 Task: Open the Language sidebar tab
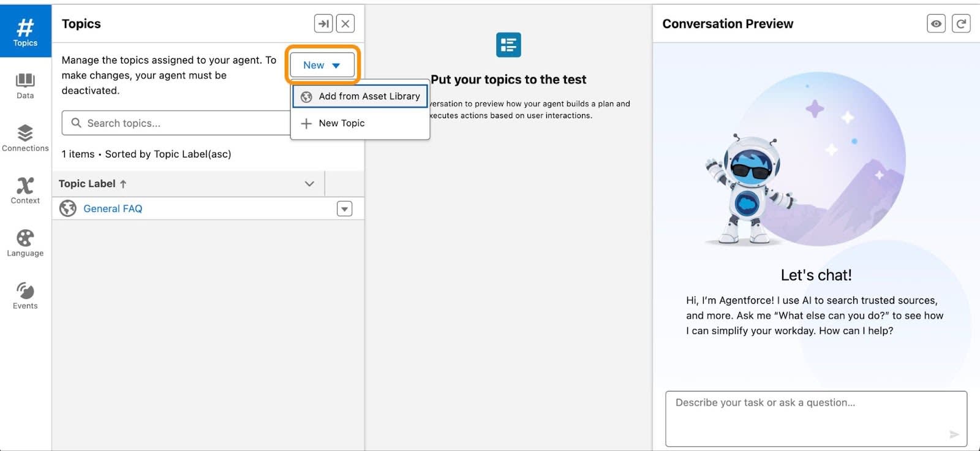pyautogui.click(x=25, y=243)
